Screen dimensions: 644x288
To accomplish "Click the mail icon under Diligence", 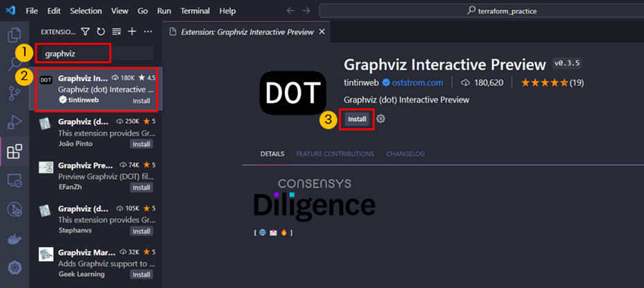I will (x=273, y=233).
